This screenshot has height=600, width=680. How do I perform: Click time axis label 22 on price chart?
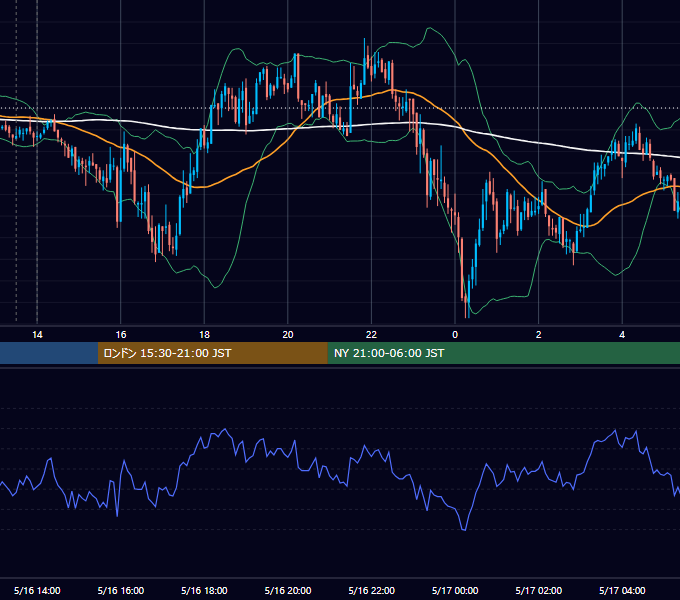[371, 335]
